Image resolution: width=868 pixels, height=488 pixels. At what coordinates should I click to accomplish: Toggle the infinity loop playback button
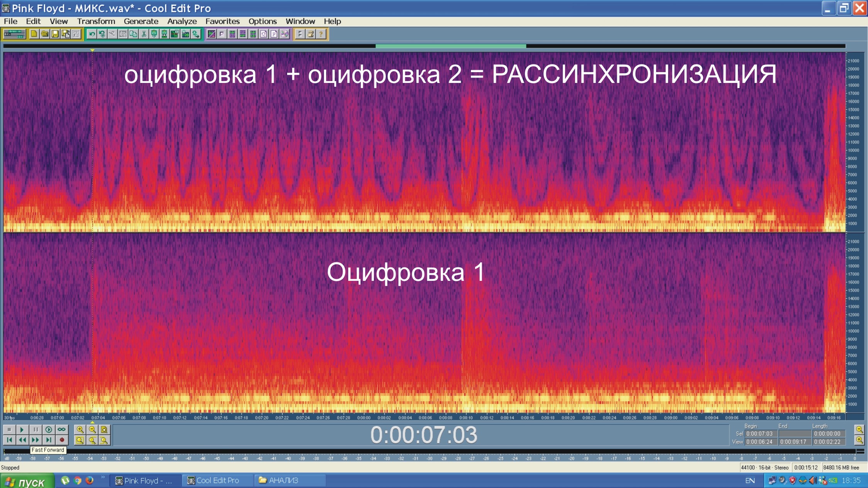tap(61, 429)
